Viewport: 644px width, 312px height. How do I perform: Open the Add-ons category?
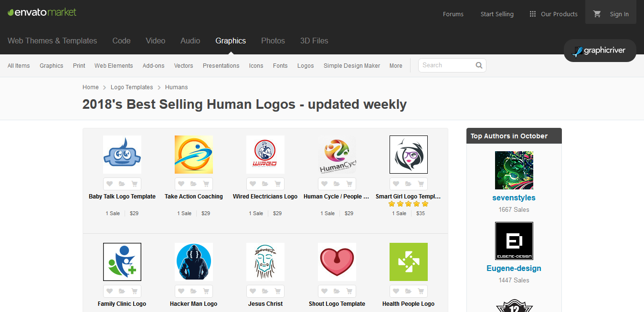(x=153, y=66)
